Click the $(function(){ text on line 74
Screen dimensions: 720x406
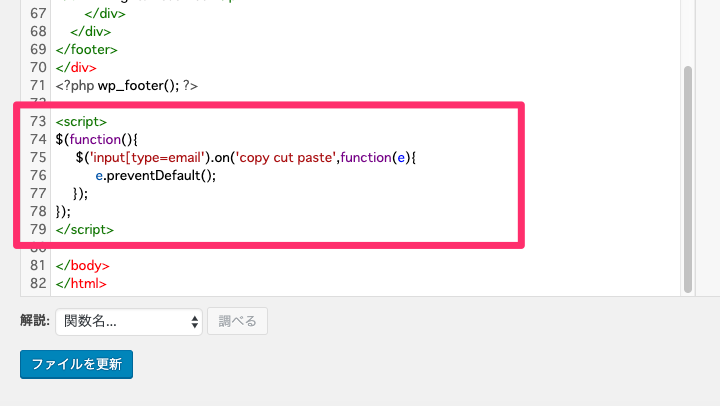tap(96, 140)
